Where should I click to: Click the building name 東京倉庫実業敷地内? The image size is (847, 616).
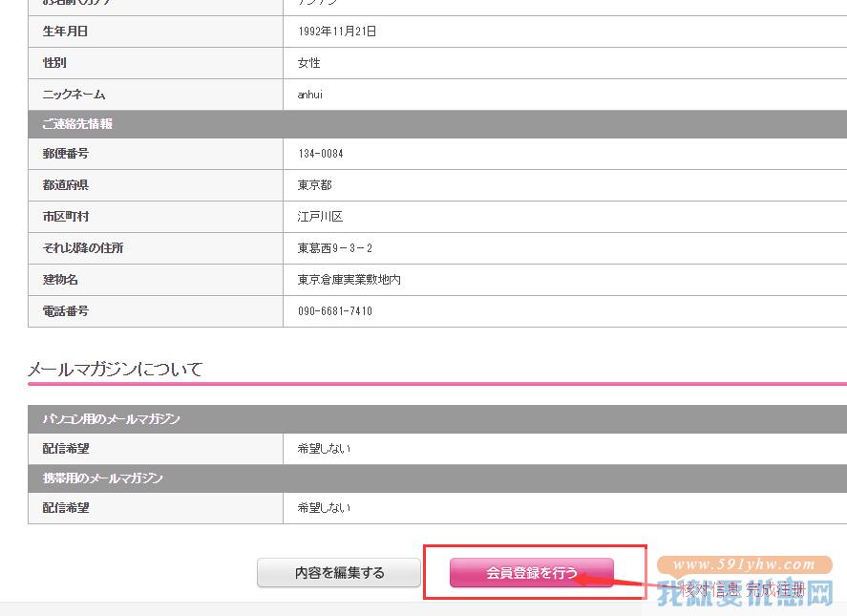tap(349, 280)
